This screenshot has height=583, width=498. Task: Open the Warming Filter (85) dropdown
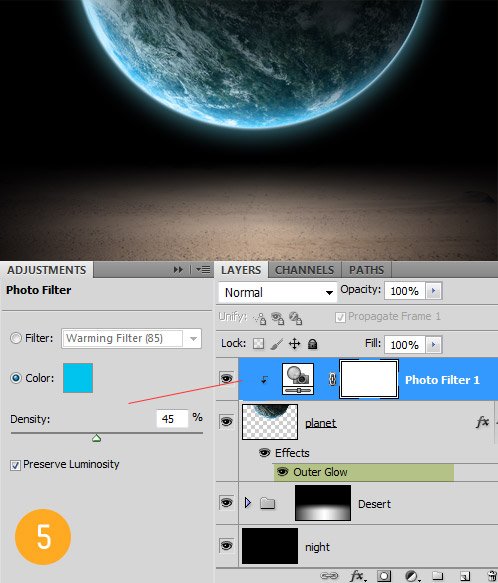132,338
